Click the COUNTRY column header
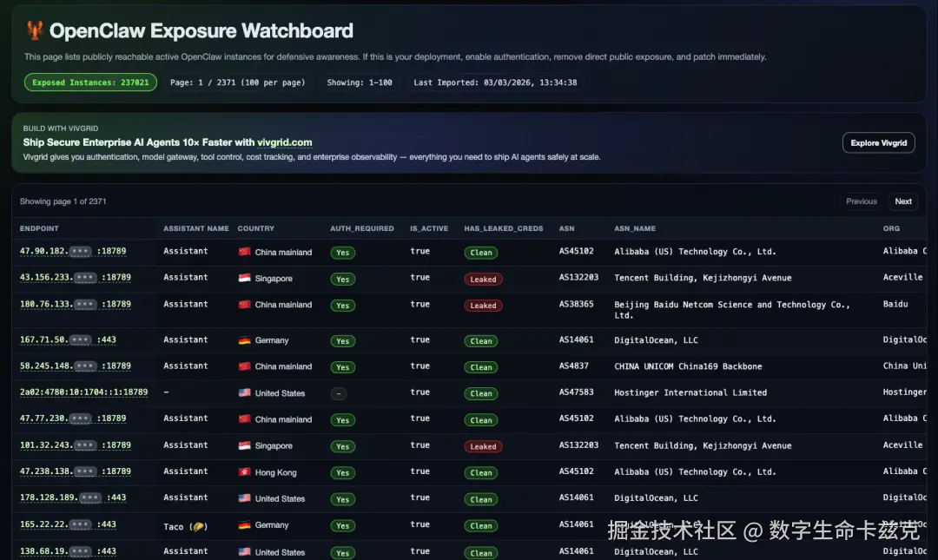 coord(255,228)
